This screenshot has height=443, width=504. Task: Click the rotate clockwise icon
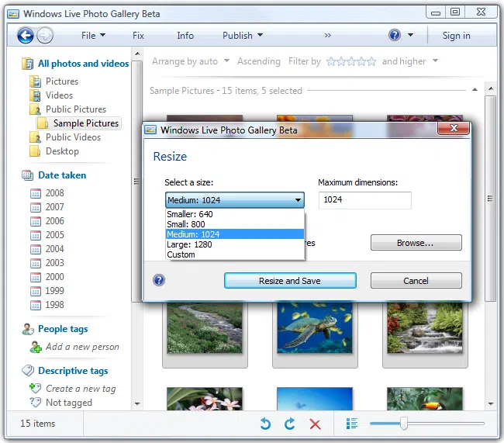tap(290, 424)
